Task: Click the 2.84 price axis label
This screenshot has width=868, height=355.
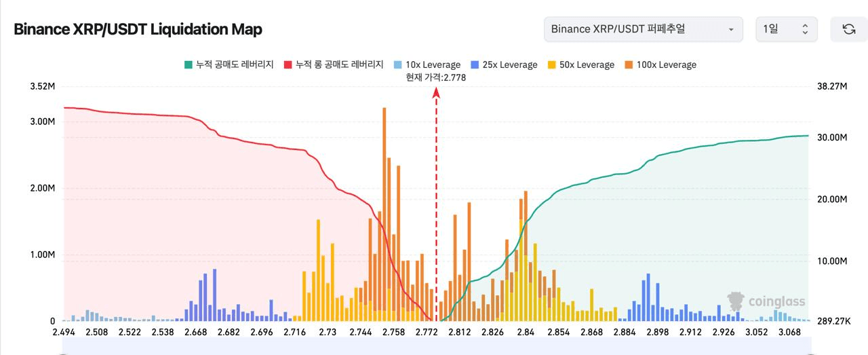Action: (526, 332)
